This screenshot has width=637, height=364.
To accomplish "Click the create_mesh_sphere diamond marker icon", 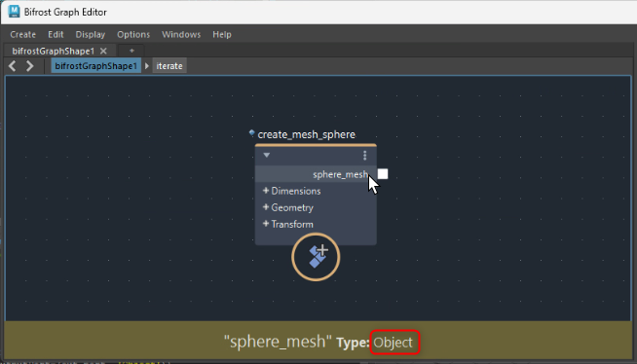I will tap(252, 132).
